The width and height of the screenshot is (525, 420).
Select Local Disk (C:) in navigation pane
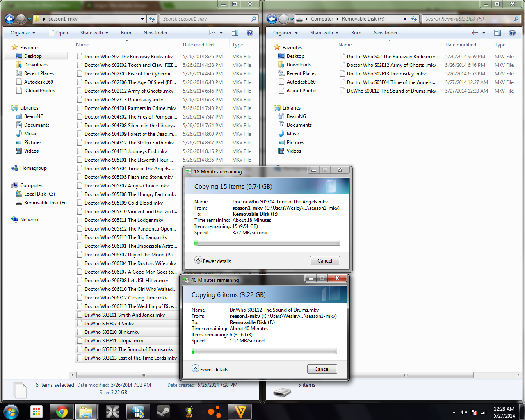(39, 194)
